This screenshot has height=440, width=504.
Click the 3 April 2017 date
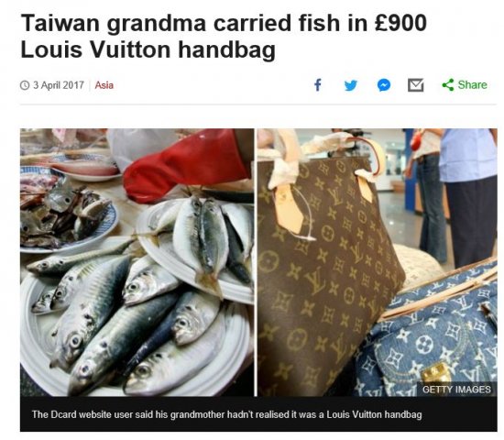point(58,85)
